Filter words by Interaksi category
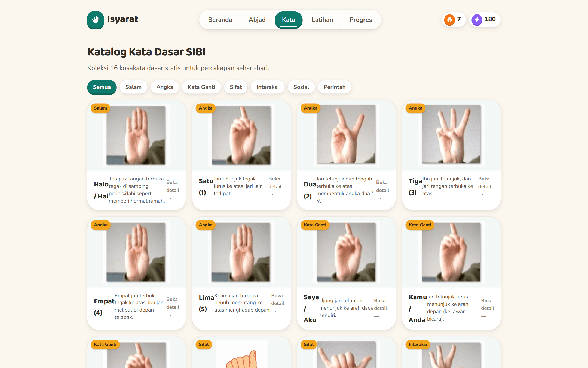588x368 pixels. click(268, 87)
